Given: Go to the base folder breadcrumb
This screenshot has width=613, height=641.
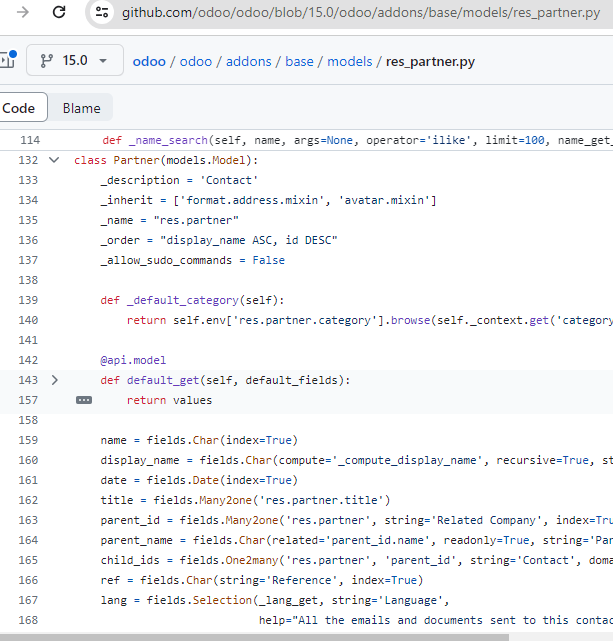Looking at the screenshot, I should [x=299, y=61].
